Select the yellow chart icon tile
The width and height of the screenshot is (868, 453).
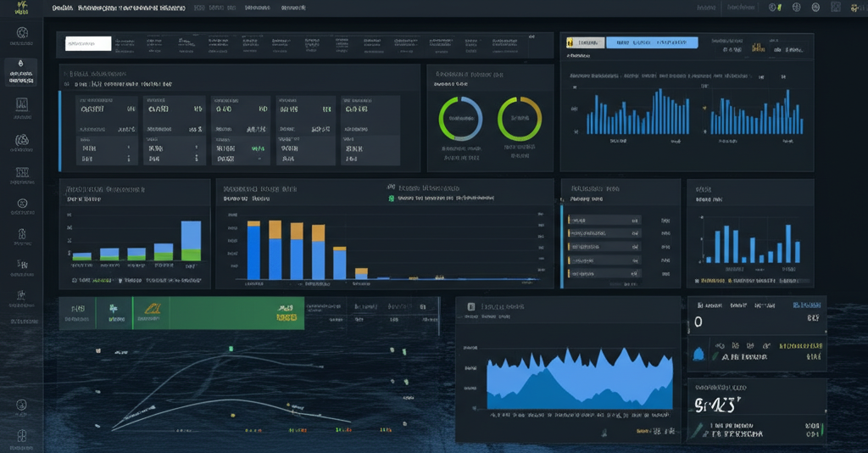point(151,313)
